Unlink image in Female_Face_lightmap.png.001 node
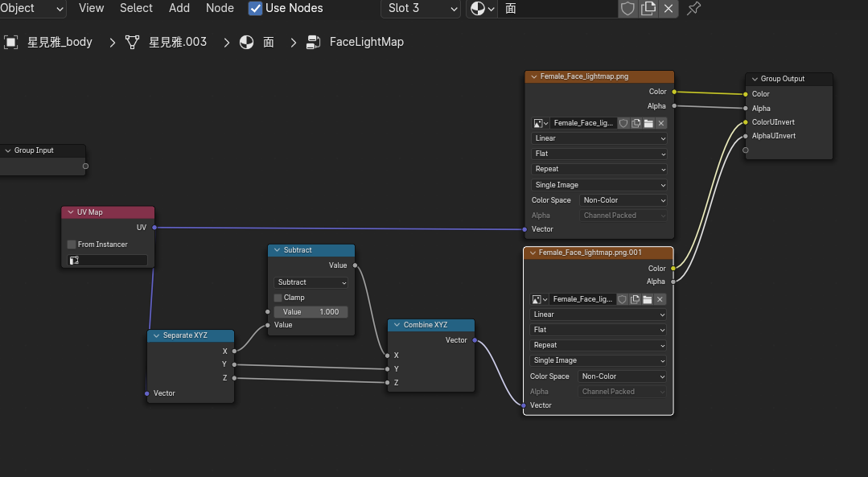The height and width of the screenshot is (477, 868). coord(660,299)
